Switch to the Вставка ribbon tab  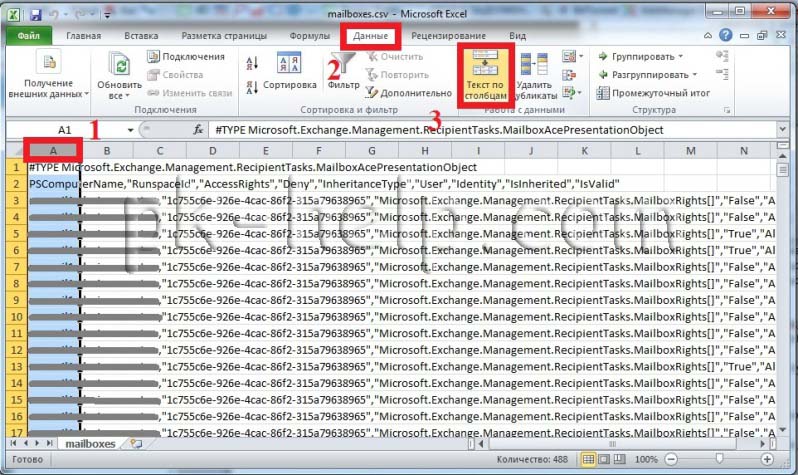pyautogui.click(x=141, y=36)
